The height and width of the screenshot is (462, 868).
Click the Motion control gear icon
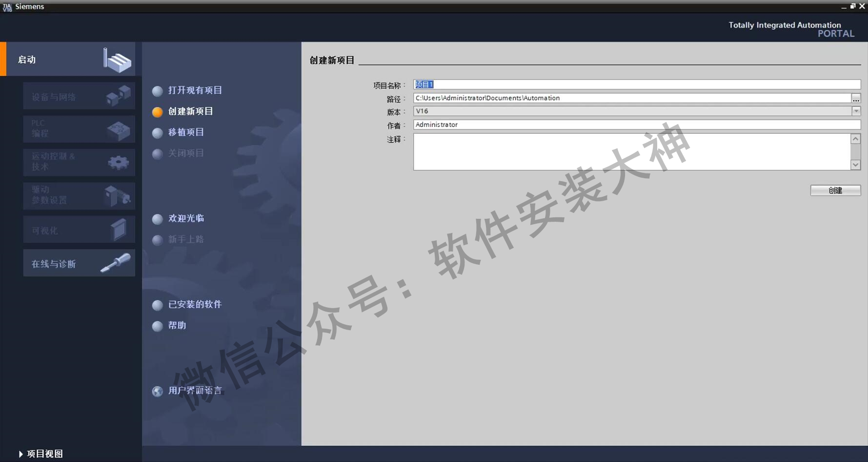[119, 163]
